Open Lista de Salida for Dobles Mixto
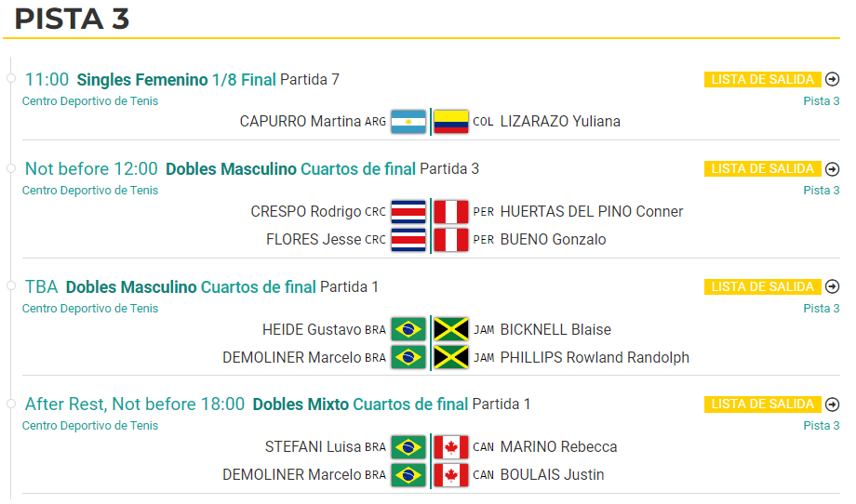 pos(763,405)
